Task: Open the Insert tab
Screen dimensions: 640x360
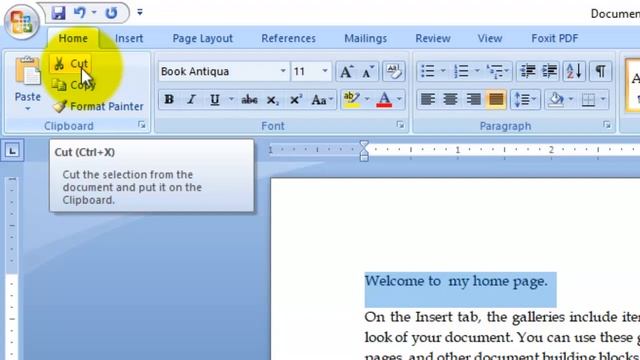Action: coord(129,38)
